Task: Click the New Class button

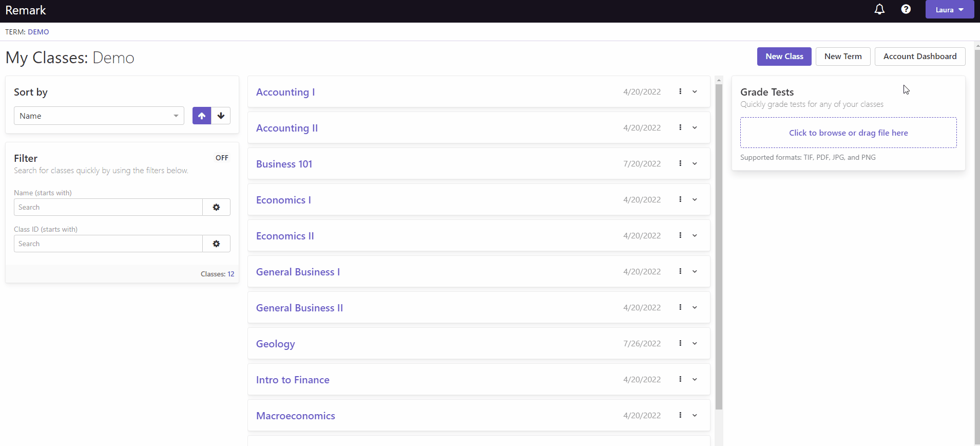Action: pos(784,57)
